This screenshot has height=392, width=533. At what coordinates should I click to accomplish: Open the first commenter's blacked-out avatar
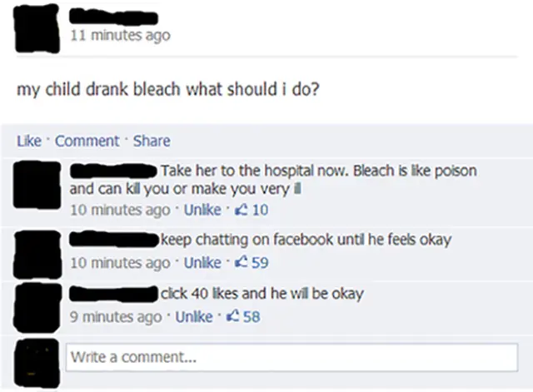37,185
